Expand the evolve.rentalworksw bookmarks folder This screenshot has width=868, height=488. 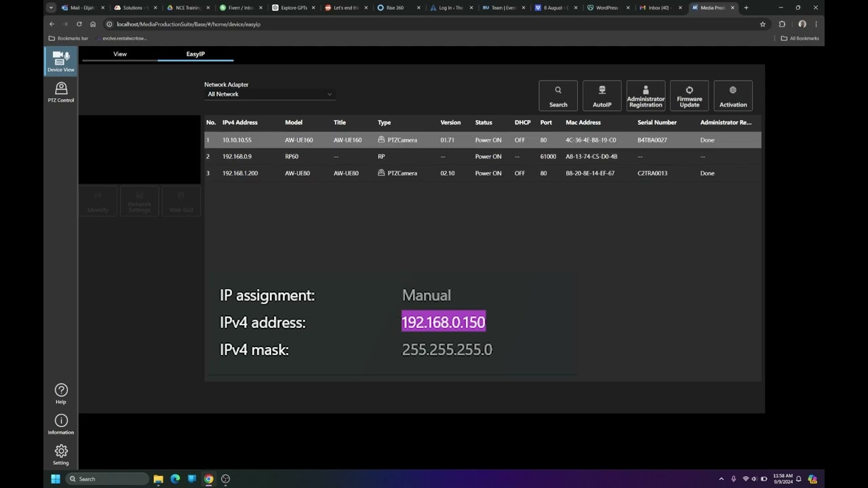(x=124, y=38)
